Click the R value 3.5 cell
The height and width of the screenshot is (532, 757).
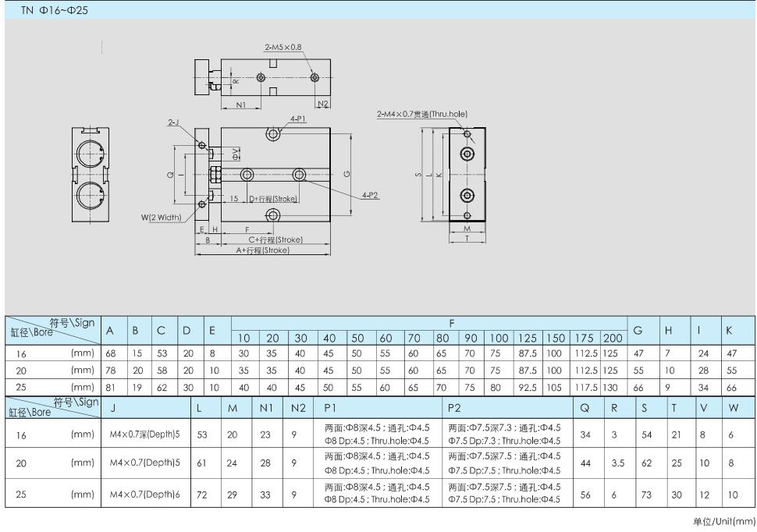point(617,463)
